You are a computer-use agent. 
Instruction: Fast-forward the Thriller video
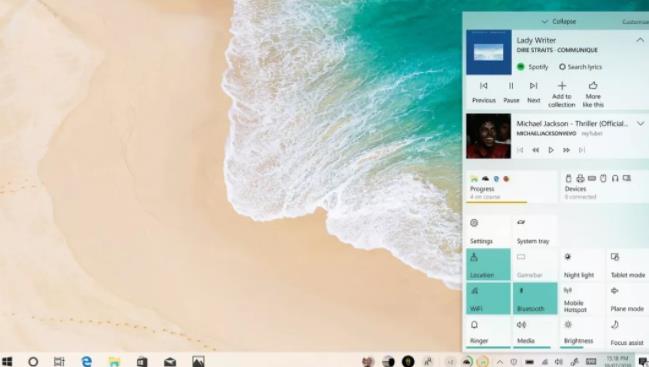tap(566, 150)
